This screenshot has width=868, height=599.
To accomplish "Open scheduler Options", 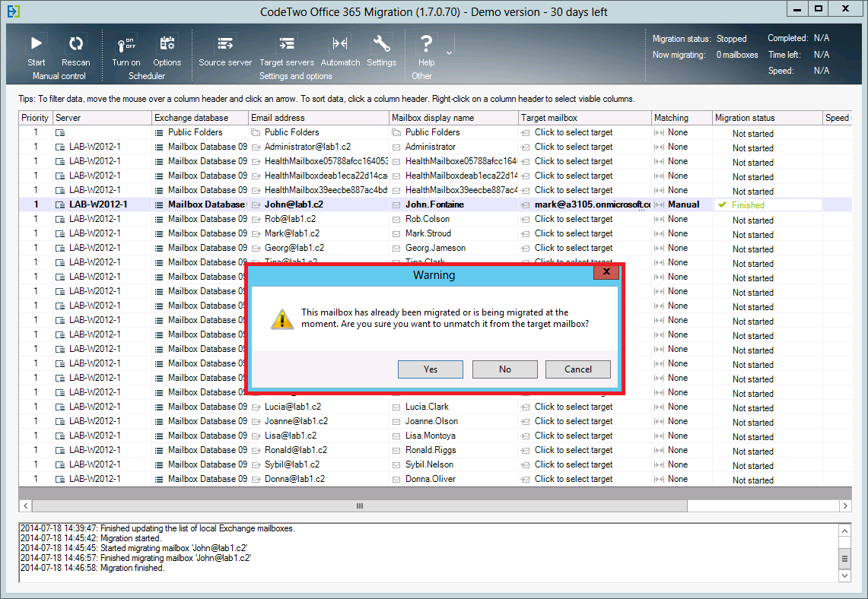I will coord(167,50).
